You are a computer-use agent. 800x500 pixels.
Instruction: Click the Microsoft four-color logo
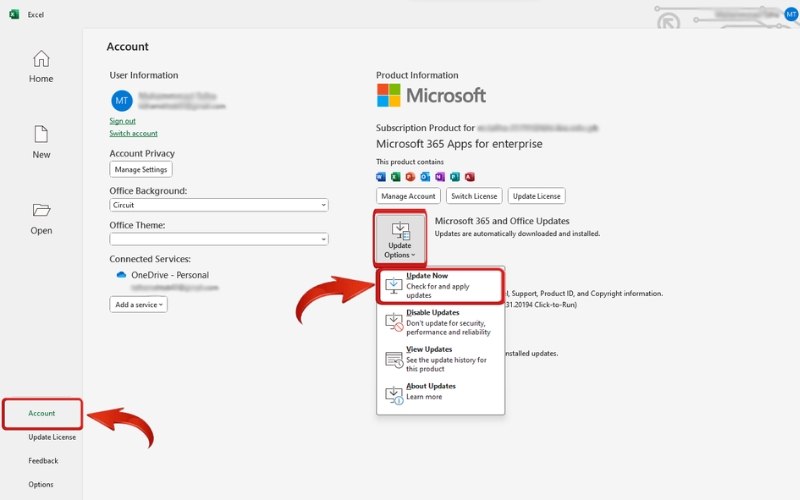pos(388,95)
